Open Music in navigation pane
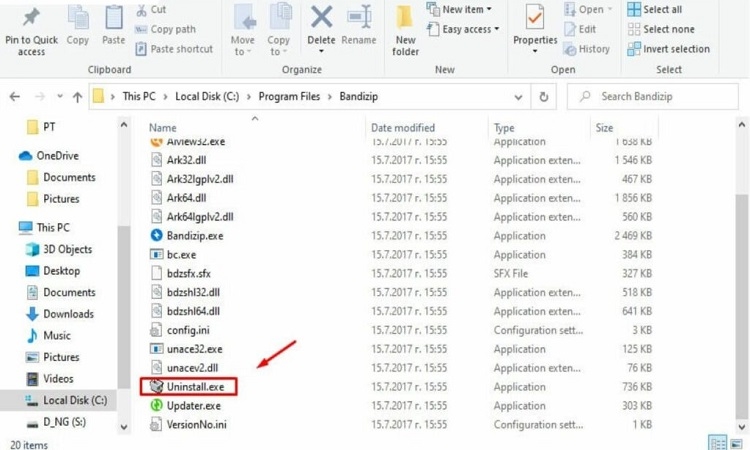750x450 pixels. pyautogui.click(x=48, y=336)
